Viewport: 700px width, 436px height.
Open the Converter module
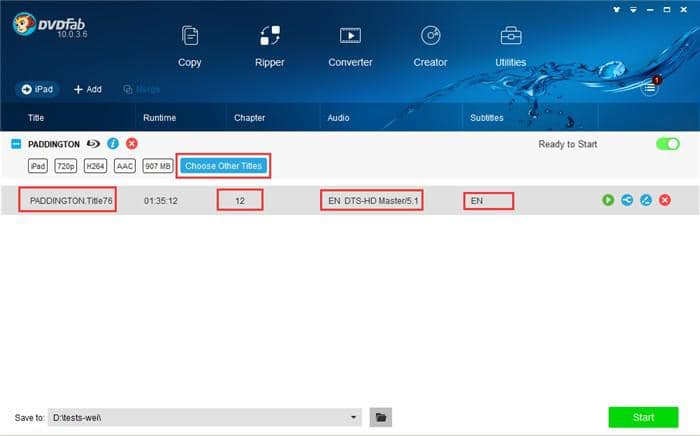[x=350, y=46]
